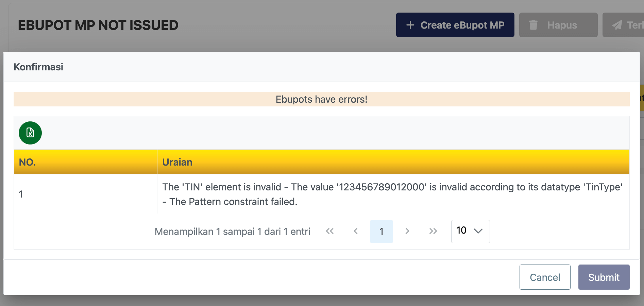Sort by the Uraian column header
The width and height of the screenshot is (644, 306).
(x=177, y=162)
